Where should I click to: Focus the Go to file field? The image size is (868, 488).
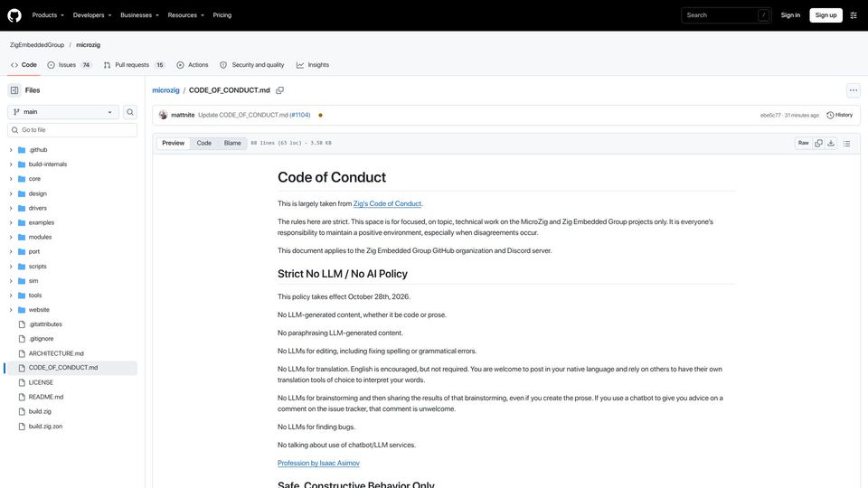72,130
